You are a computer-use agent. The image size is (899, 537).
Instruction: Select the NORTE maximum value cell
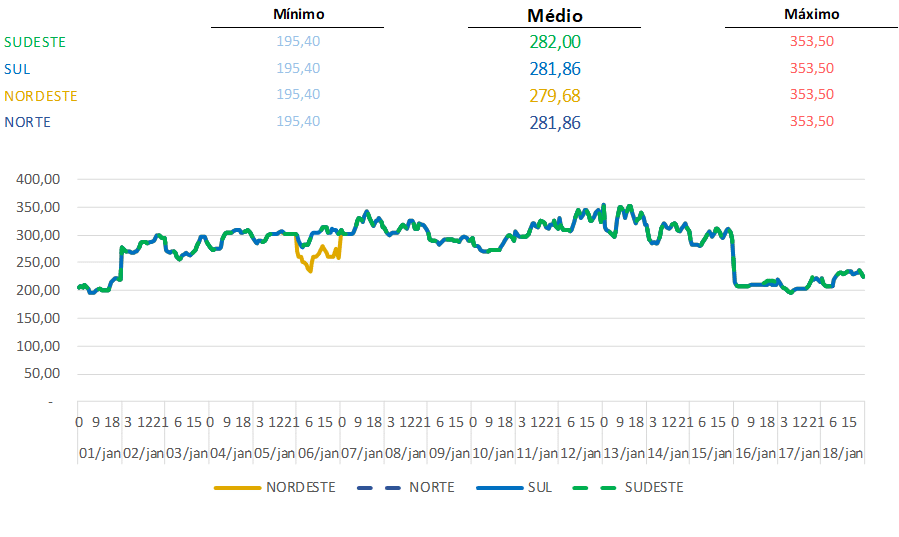[811, 121]
